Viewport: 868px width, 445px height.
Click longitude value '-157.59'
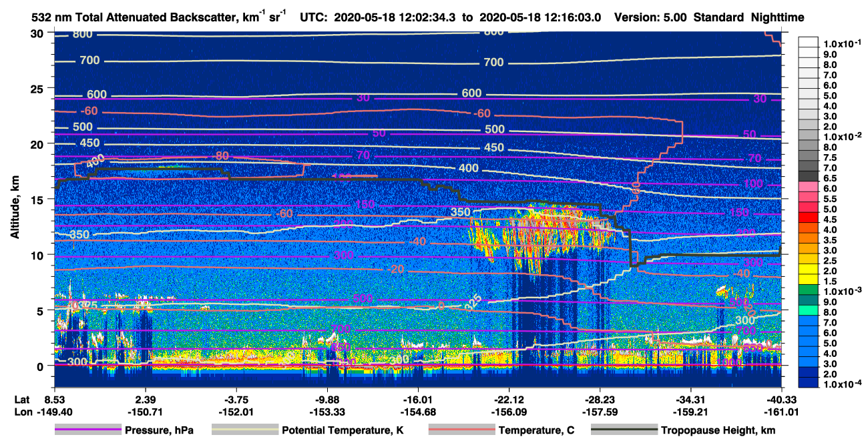pyautogui.click(x=600, y=412)
